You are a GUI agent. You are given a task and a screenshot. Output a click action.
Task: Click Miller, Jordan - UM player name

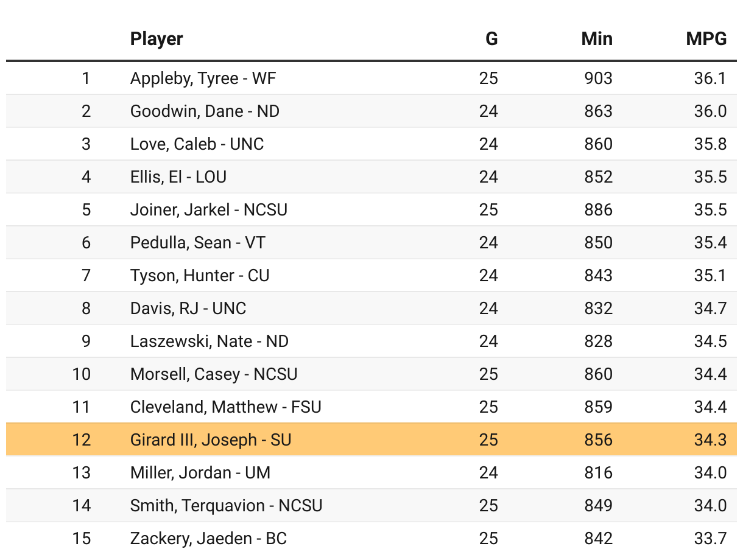pyautogui.click(x=200, y=472)
